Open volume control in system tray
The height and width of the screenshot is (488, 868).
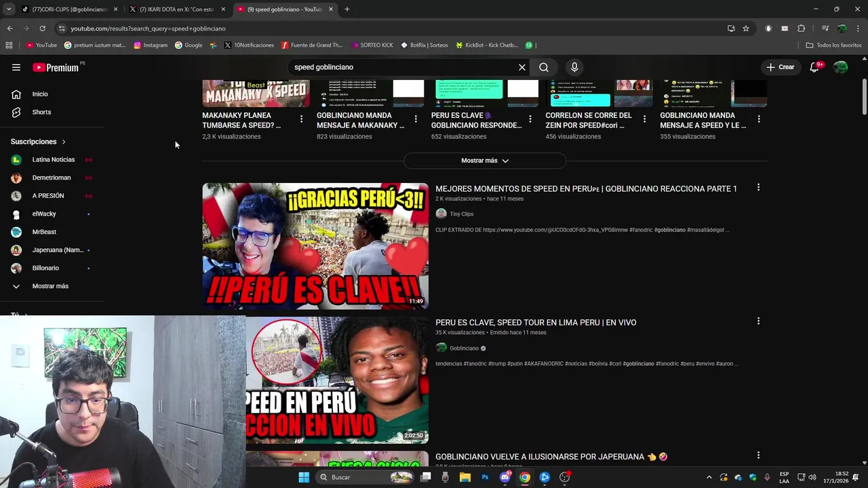point(812,477)
